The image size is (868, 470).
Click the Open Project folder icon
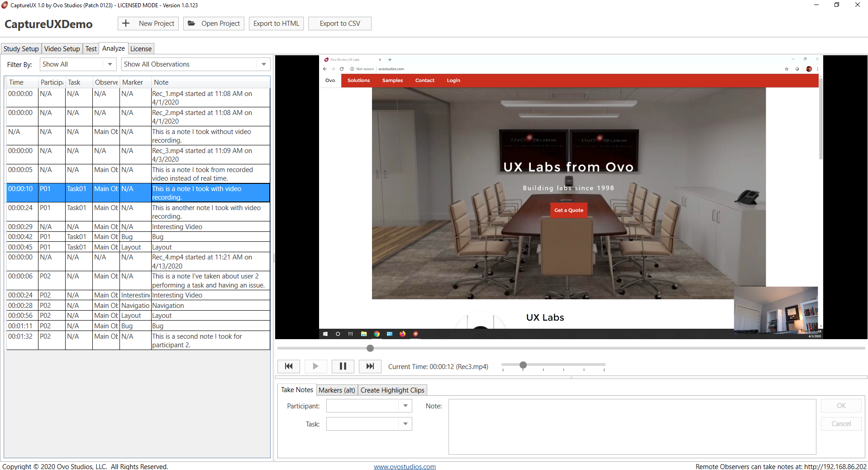coord(191,24)
